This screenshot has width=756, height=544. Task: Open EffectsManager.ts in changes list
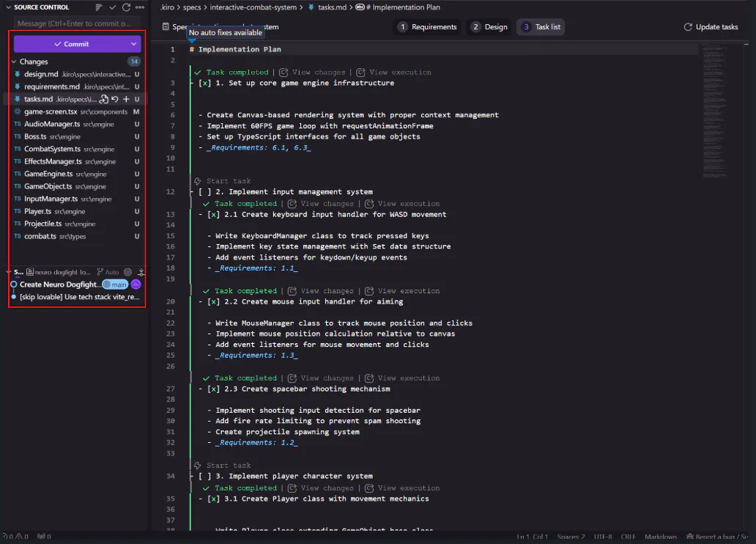[75, 162]
